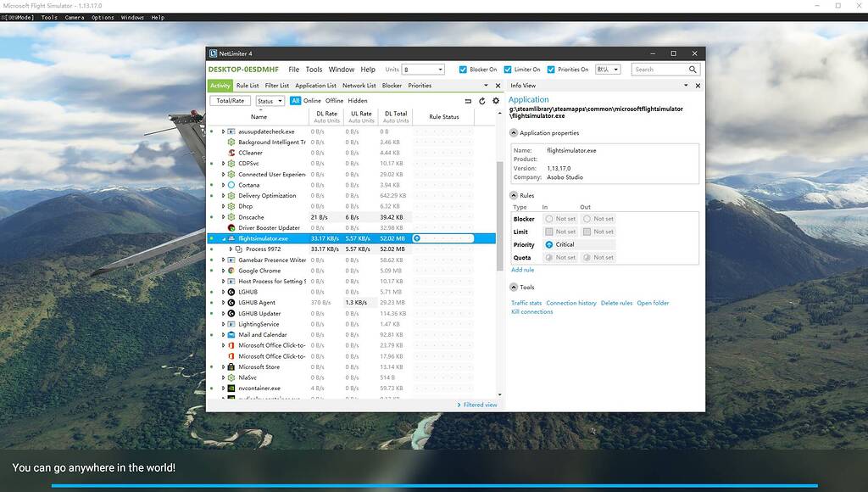Open Traffic stats for flightsimulator.exe
Image resolution: width=868 pixels, height=492 pixels.
pyautogui.click(x=526, y=302)
